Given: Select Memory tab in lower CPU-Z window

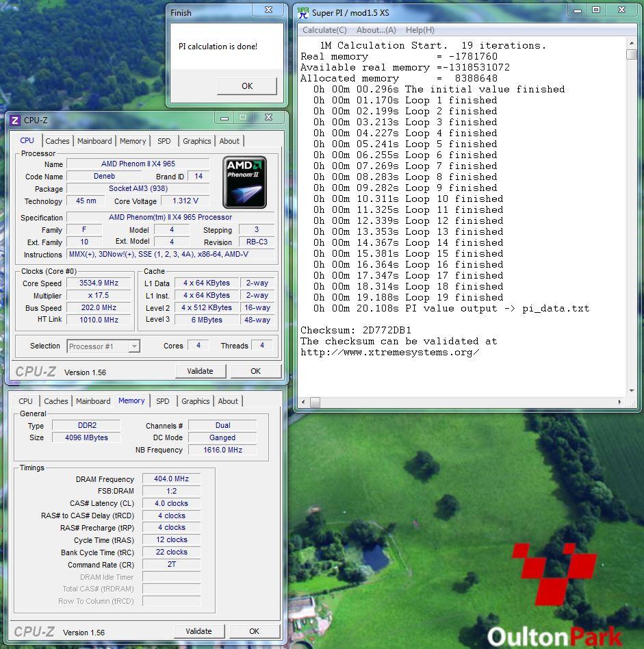Looking at the screenshot, I should tap(131, 400).
